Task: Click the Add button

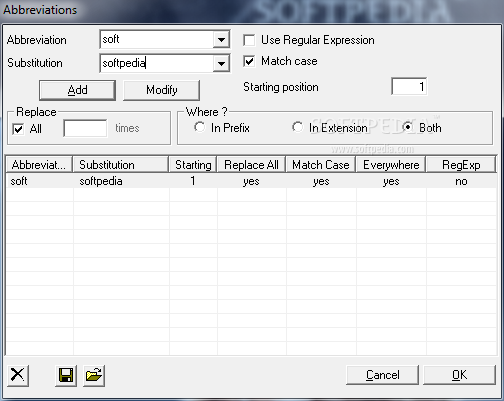Action: click(x=77, y=90)
